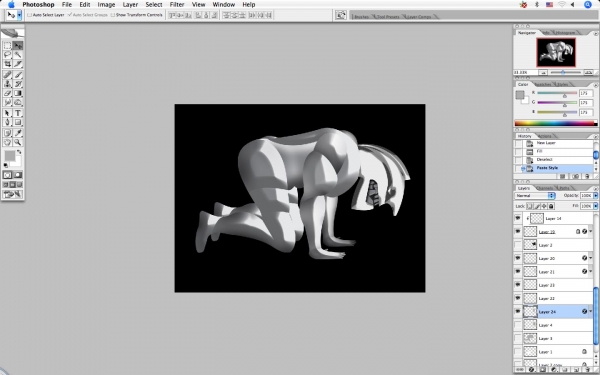The image size is (600, 375).
Task: Enter Quick Mask mode
Action: coord(18,175)
